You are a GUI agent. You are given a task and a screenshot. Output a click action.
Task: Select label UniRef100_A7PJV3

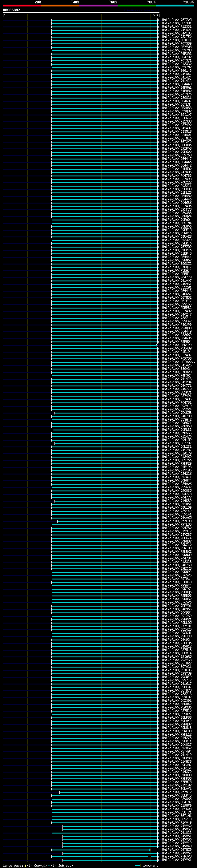[176, 857]
